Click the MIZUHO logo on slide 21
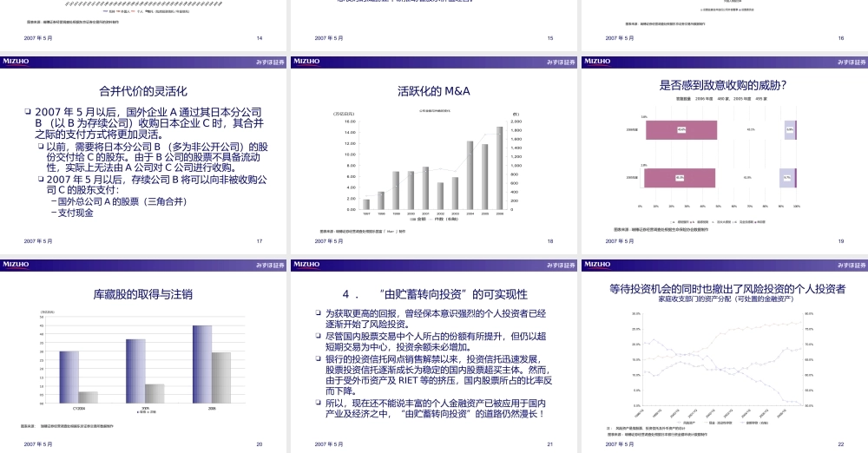 pyautogui.click(x=306, y=265)
